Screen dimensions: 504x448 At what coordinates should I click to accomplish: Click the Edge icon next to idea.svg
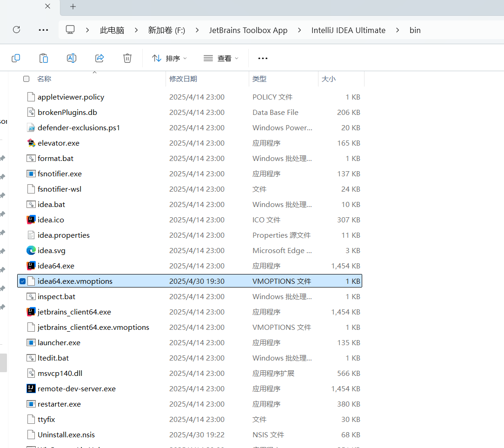pos(31,250)
